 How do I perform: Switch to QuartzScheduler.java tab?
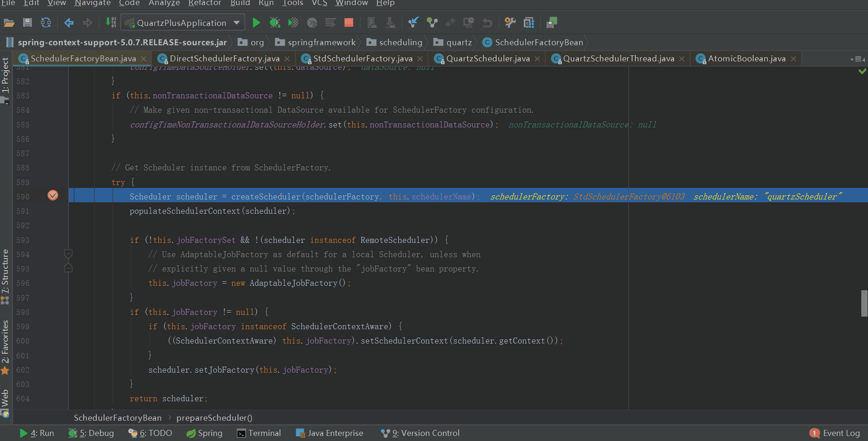pos(488,59)
